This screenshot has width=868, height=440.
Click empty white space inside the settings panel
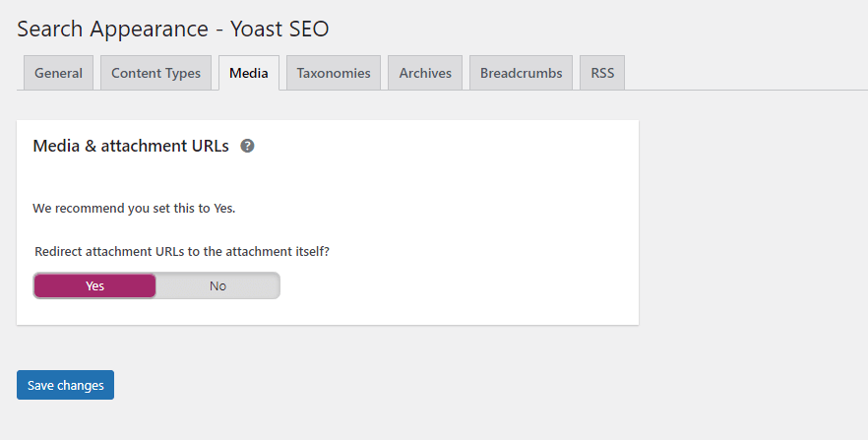pos(470,232)
